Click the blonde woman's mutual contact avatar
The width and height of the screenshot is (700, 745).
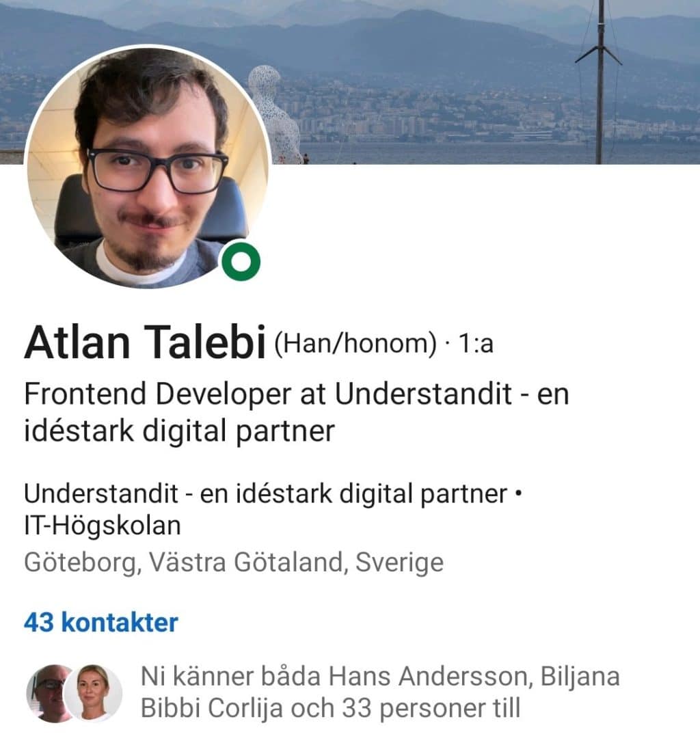(x=93, y=693)
